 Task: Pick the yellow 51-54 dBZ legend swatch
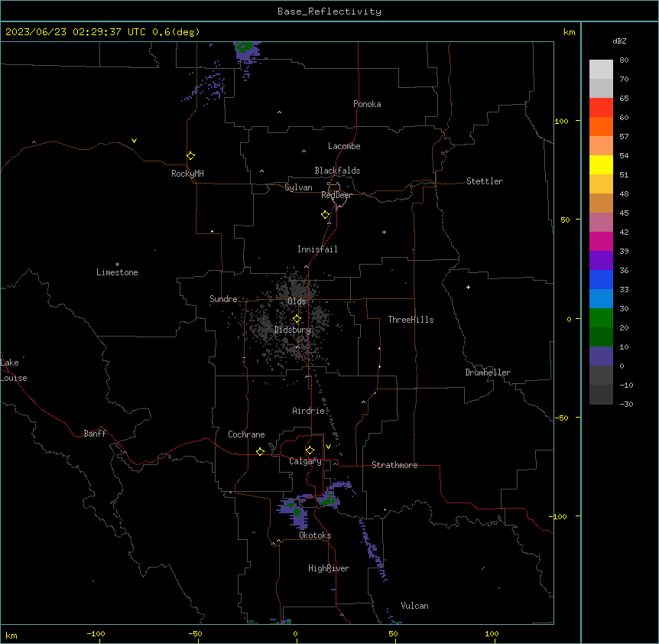[x=601, y=164]
